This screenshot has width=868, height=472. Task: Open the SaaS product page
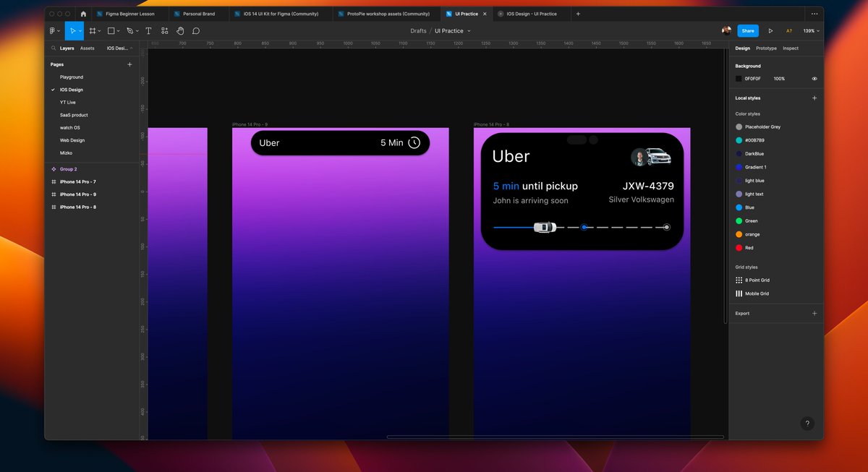tap(74, 115)
